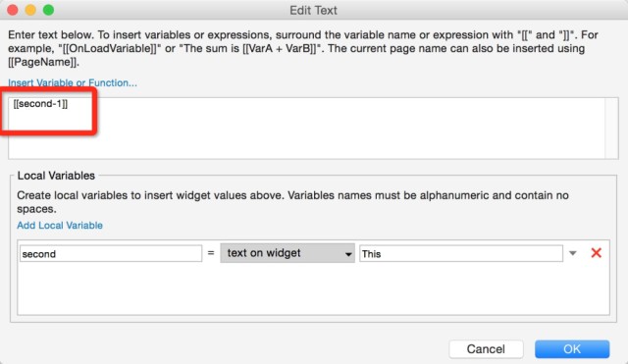Maximize the window using the green button
Screen dimensions: 628x364
click(48, 10)
